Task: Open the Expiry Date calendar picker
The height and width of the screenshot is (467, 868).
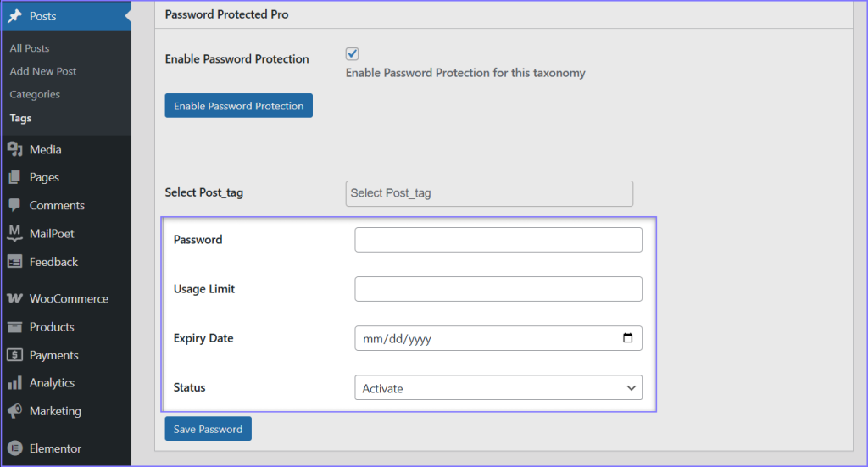Action: 627,338
